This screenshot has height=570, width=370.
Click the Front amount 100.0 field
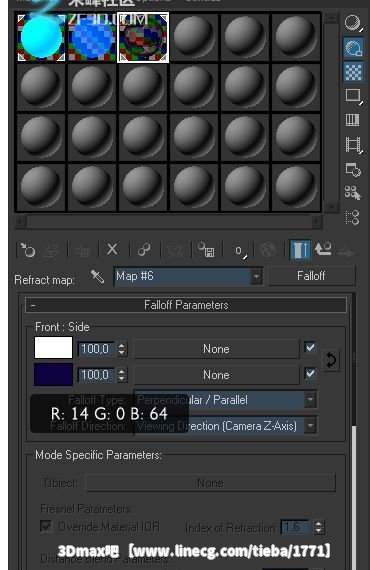tap(97, 349)
